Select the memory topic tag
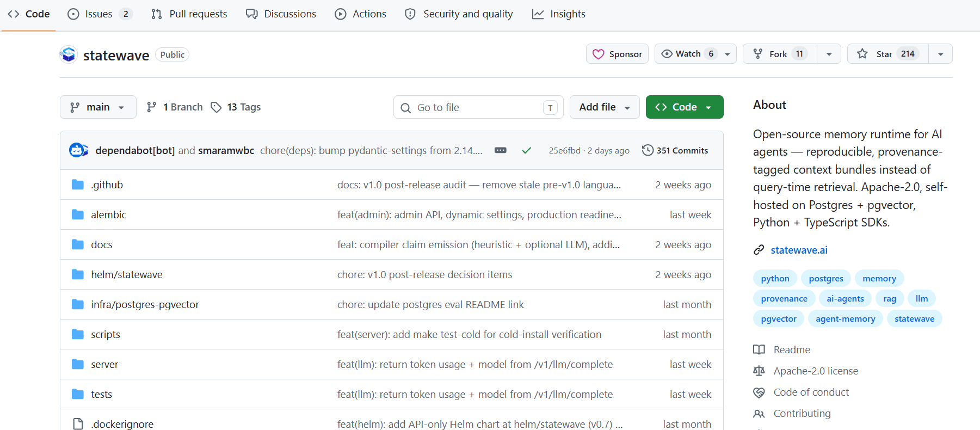Image resolution: width=980 pixels, height=430 pixels. (x=879, y=279)
